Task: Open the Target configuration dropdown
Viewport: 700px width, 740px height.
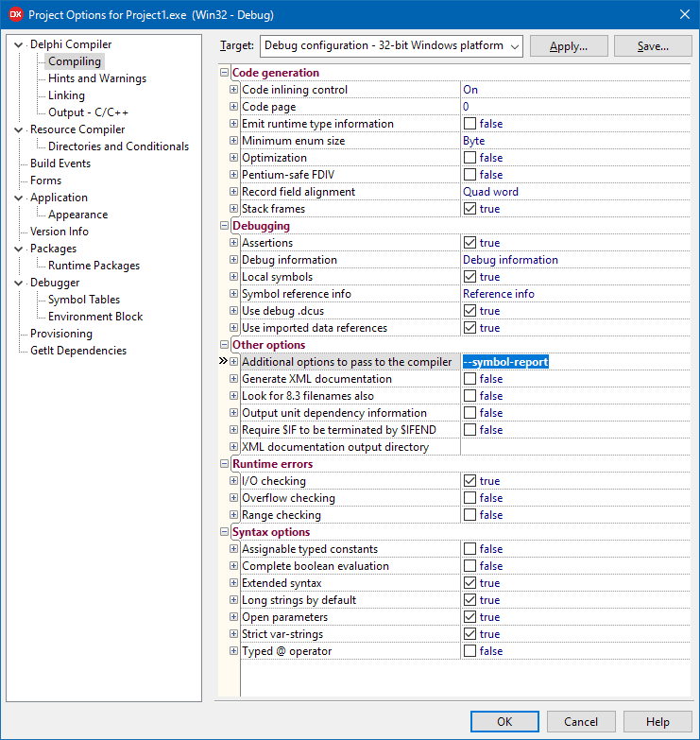Action: click(392, 45)
